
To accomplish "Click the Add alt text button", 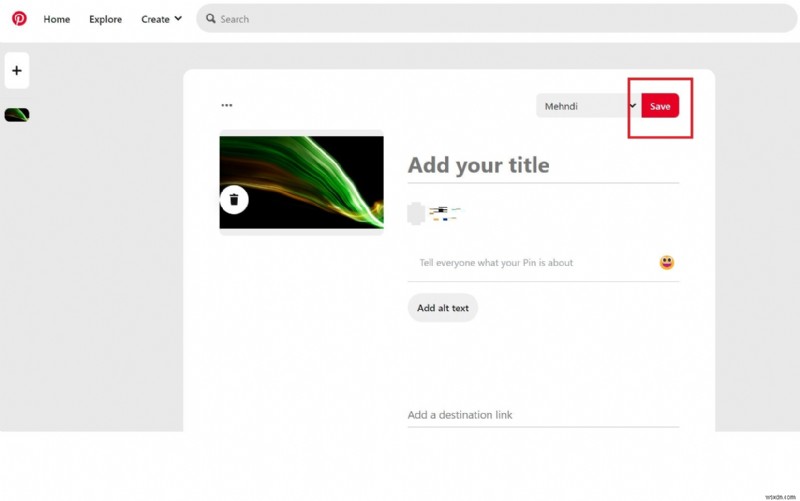I will tap(443, 308).
